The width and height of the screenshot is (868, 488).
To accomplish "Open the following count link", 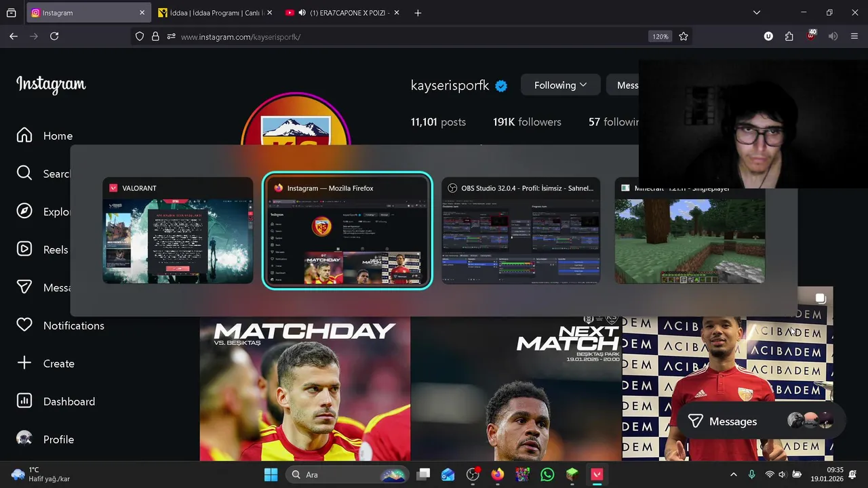I will pos(614,122).
